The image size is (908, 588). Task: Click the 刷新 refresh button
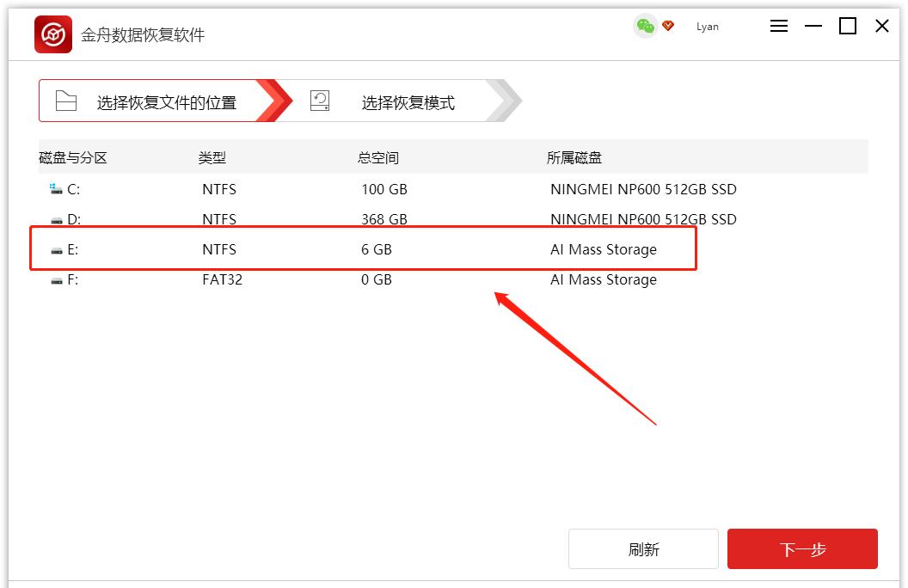pyautogui.click(x=643, y=548)
